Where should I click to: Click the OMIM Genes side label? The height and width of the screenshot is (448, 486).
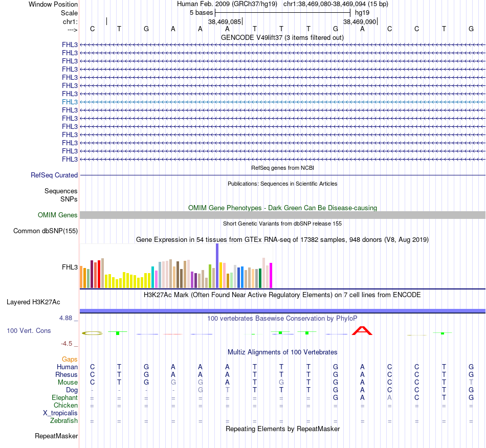pyautogui.click(x=57, y=215)
